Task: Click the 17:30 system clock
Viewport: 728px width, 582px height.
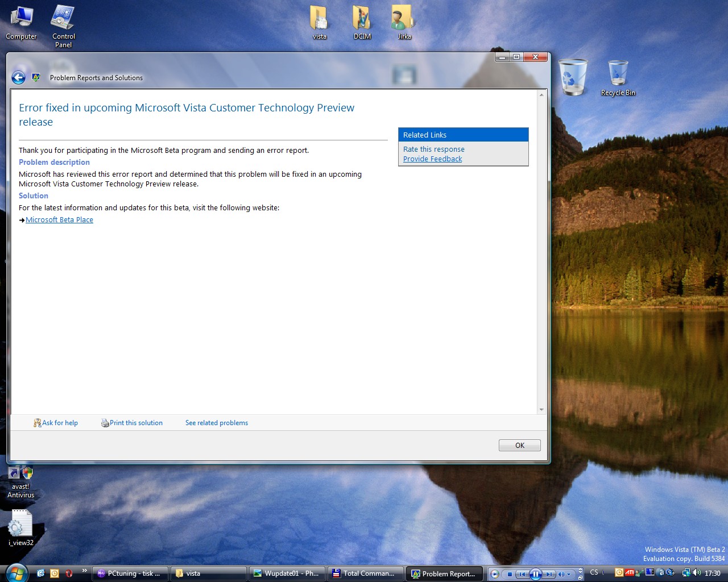Action: (712, 573)
